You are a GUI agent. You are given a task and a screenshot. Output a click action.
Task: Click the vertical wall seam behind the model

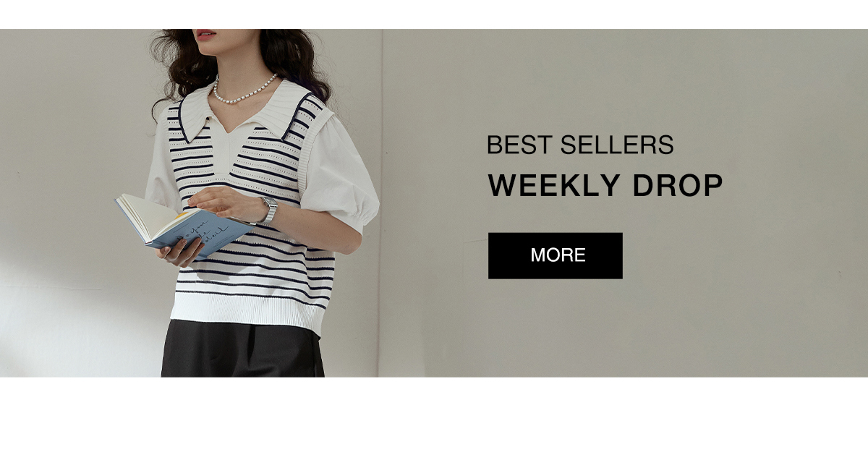point(381,203)
